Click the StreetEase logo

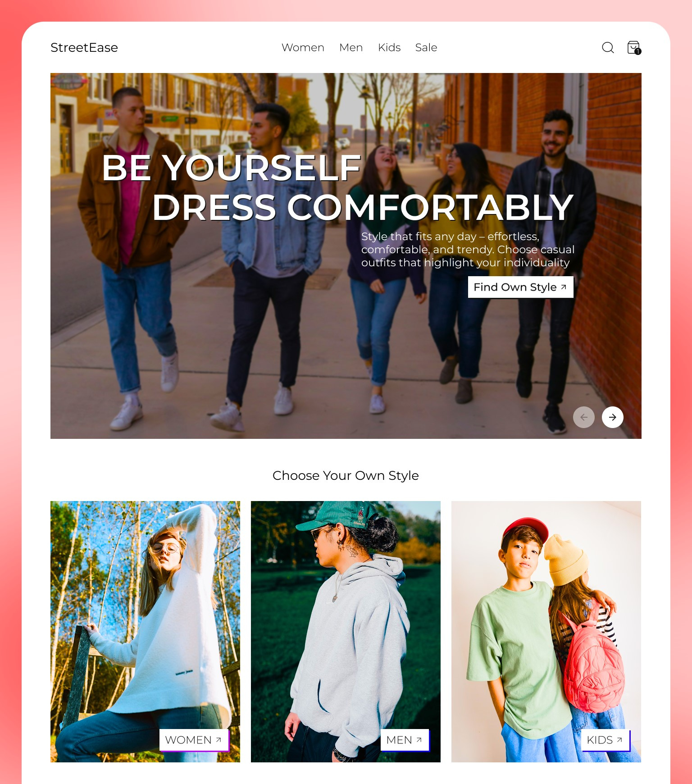pyautogui.click(x=84, y=47)
